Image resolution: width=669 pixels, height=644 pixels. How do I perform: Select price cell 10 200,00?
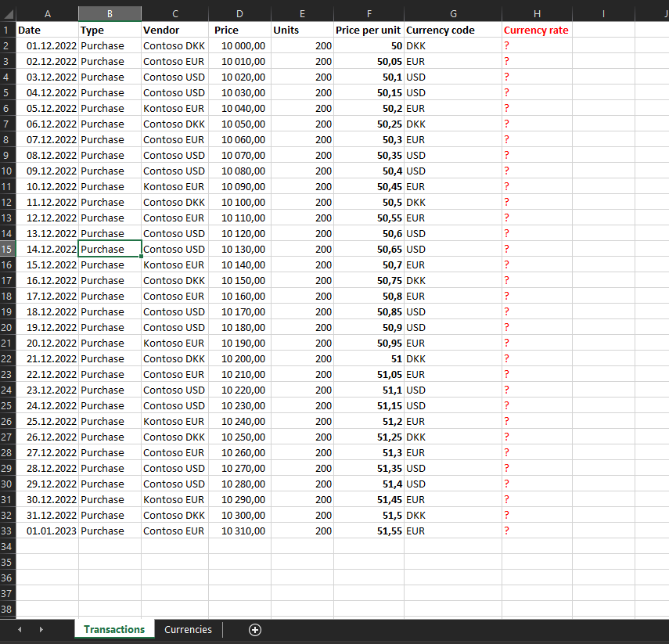(x=239, y=359)
